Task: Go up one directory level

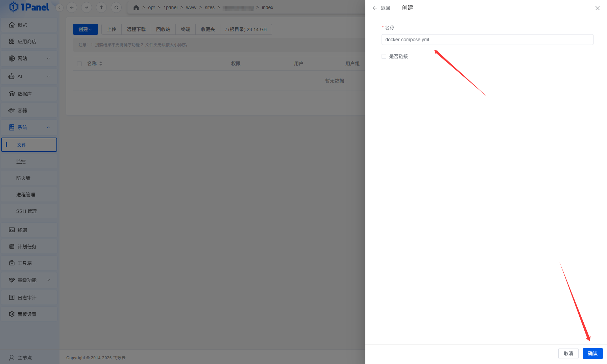Action: (101, 7)
